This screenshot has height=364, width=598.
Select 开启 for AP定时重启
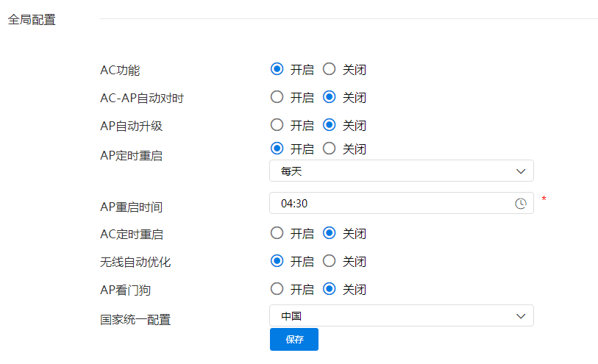pos(277,148)
